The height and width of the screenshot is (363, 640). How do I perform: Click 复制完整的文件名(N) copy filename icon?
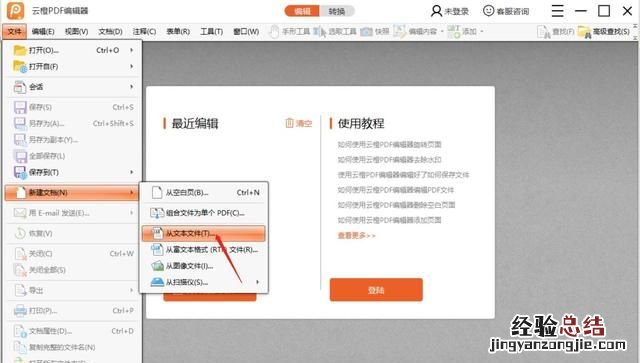[x=20, y=347]
